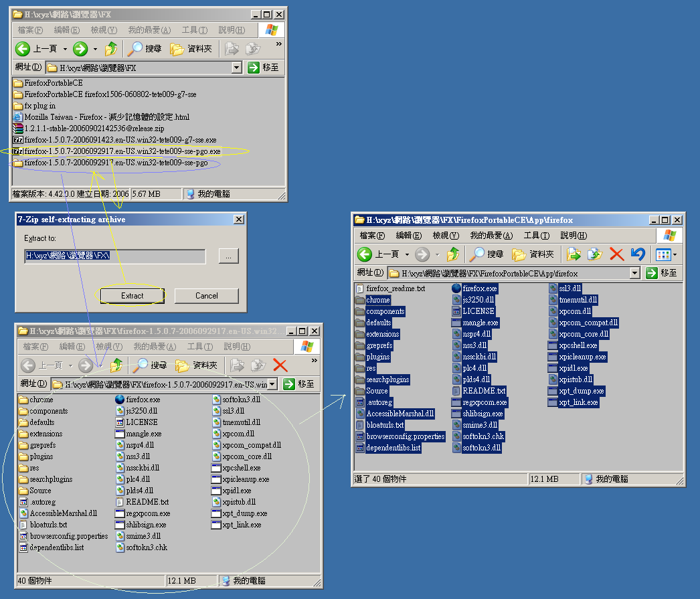Click the Extract to path field
Viewport: 700px width, 599px height.
click(114, 256)
